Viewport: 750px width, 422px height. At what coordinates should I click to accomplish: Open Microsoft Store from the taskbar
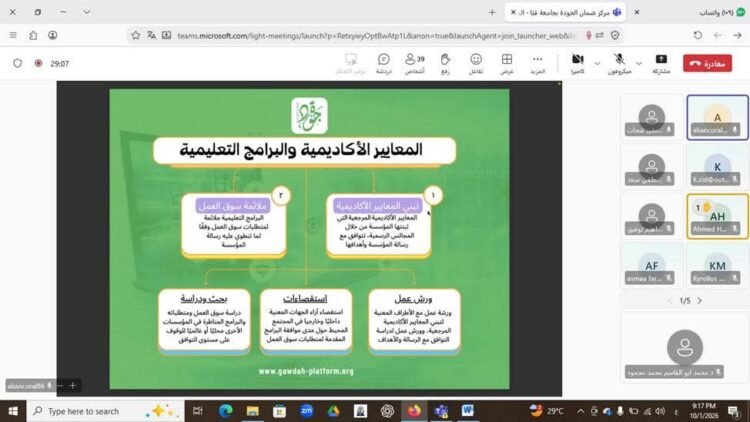click(x=279, y=411)
